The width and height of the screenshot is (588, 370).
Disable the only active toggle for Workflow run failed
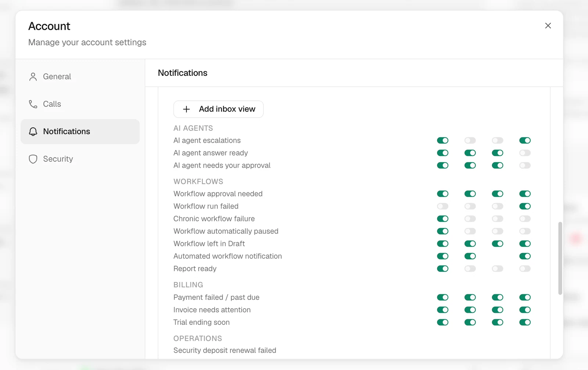click(525, 206)
